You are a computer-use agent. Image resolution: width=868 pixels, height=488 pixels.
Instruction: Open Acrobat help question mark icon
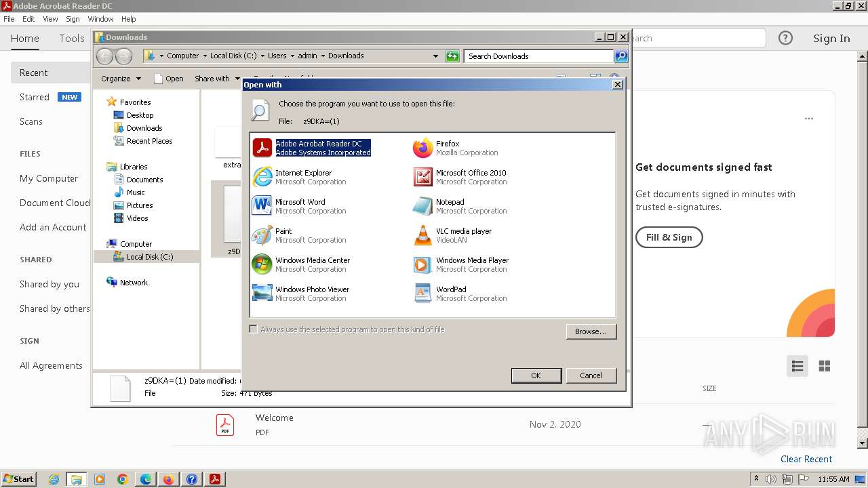point(785,38)
